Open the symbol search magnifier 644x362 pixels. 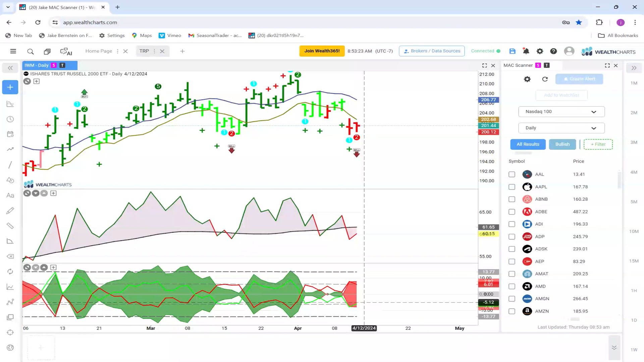coord(31,51)
